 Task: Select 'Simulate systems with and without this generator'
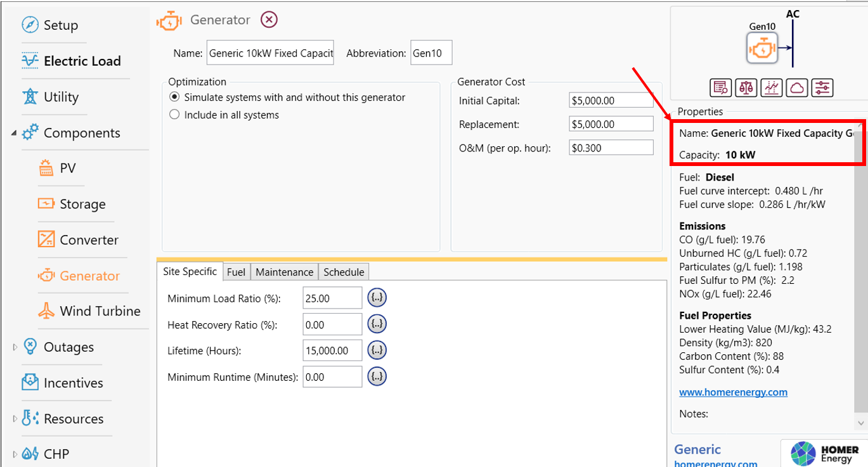point(175,98)
